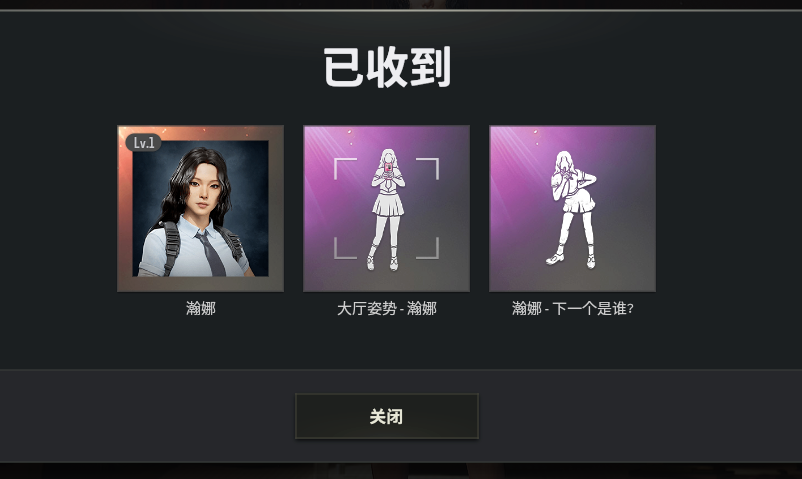Click the 关闭 button
Image resolution: width=802 pixels, height=479 pixels.
click(x=387, y=416)
